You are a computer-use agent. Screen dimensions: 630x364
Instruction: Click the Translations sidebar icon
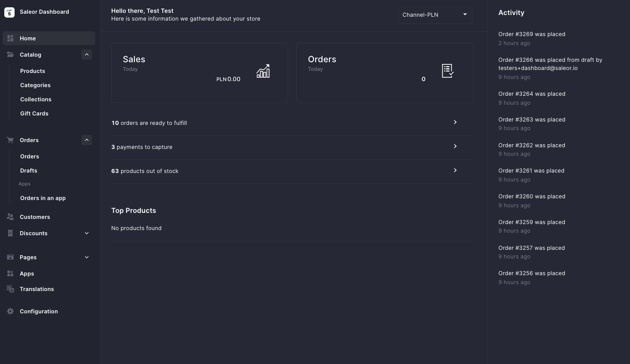click(10, 289)
